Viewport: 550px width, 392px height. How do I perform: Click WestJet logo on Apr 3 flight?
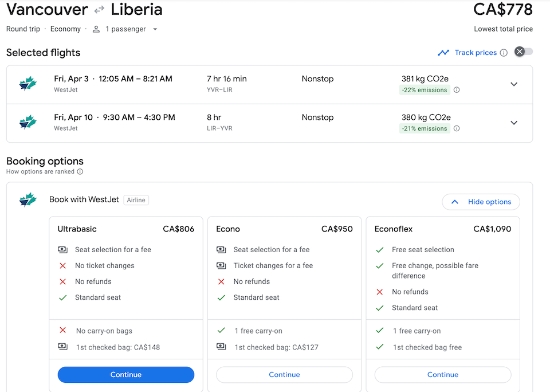tap(27, 84)
